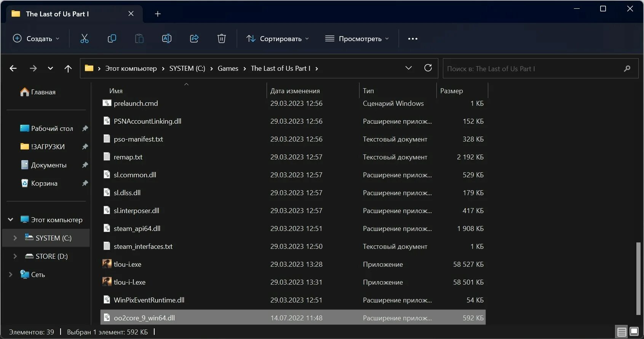Expand the STORE (D:) tree node
Image resolution: width=644 pixels, height=339 pixels.
point(15,256)
